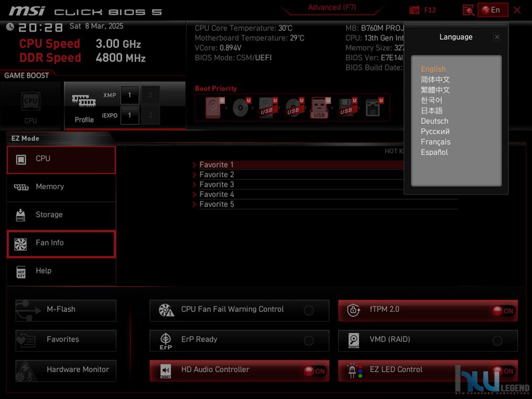The height and width of the screenshot is (399, 532).
Task: Click the fan icon beside Fan Info
Action: click(20, 244)
